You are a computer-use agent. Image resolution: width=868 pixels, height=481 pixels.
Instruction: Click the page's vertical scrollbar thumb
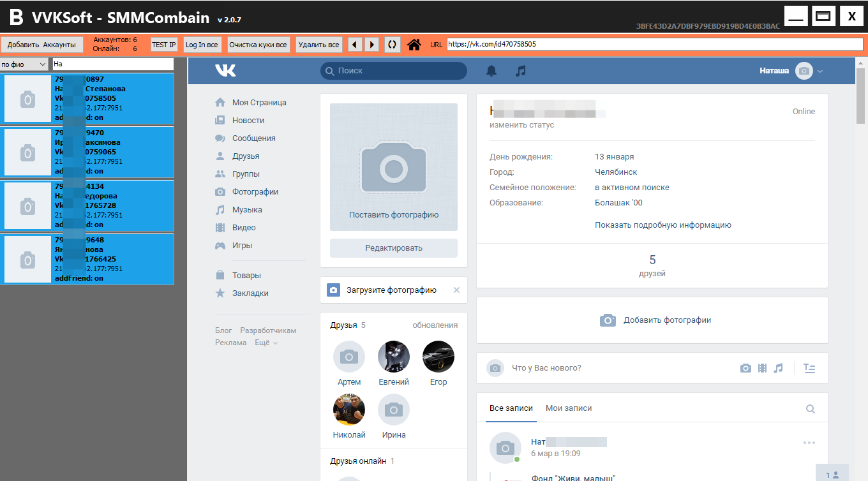(862, 94)
